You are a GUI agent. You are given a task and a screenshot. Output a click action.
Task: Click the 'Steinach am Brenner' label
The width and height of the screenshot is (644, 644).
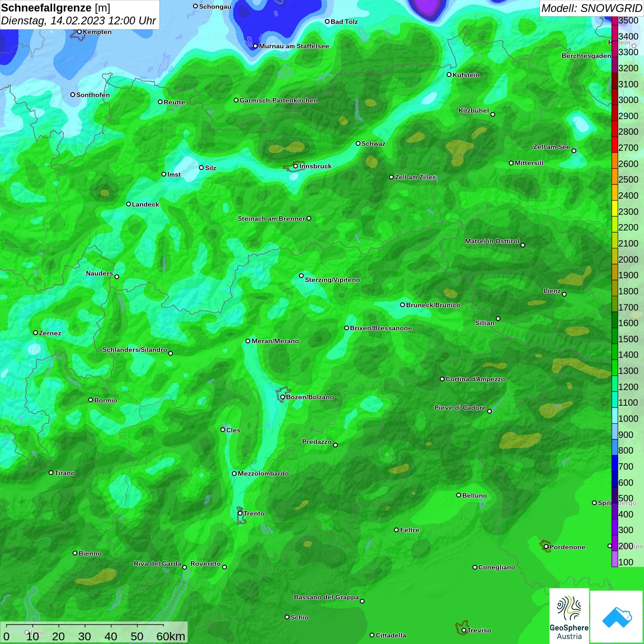(271, 218)
